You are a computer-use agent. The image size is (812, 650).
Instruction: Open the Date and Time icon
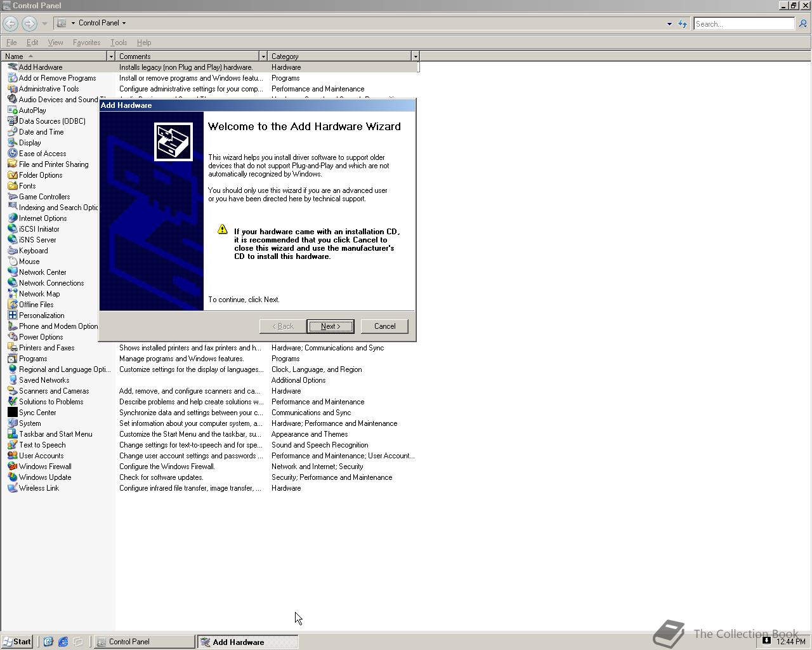(12, 132)
